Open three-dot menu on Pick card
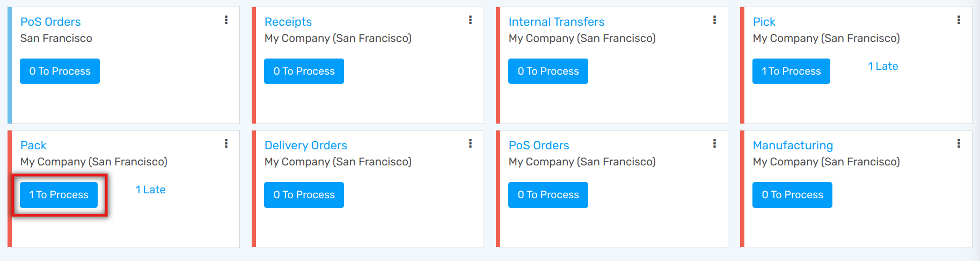 (959, 20)
